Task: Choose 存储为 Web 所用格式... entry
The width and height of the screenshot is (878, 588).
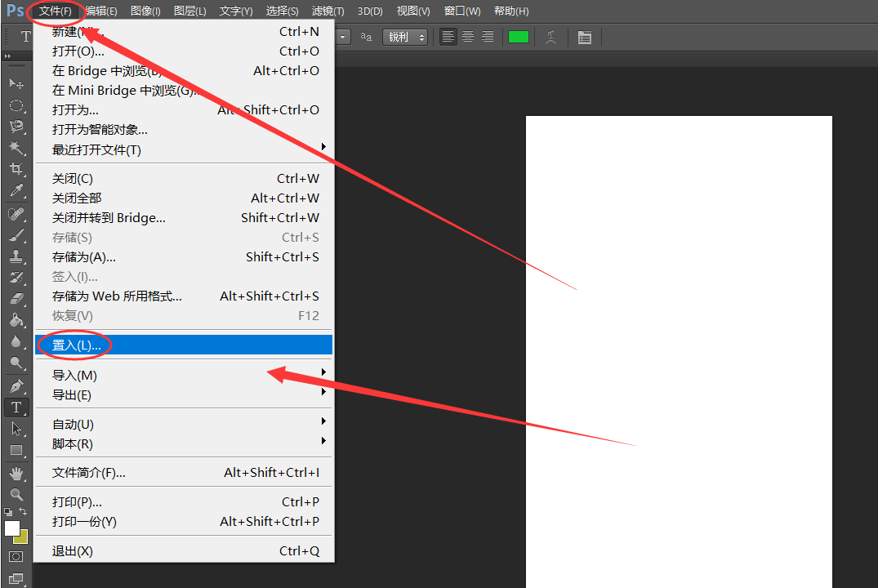Action: (184, 296)
